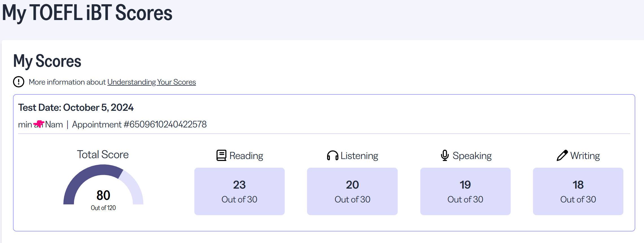The width and height of the screenshot is (644, 243).
Task: Click the Listening section label
Action: [359, 156]
